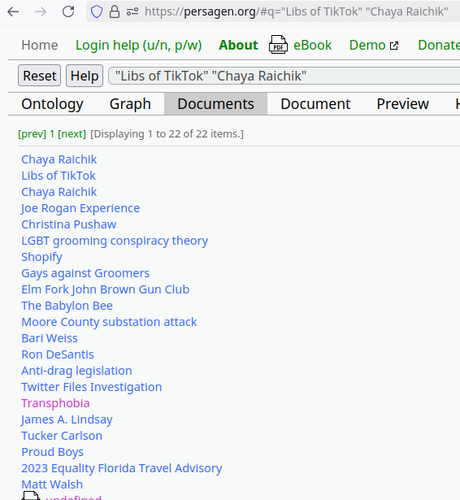Click the document icon beside undefined
Viewport: 460px width, 500px height.
[x=31, y=496]
